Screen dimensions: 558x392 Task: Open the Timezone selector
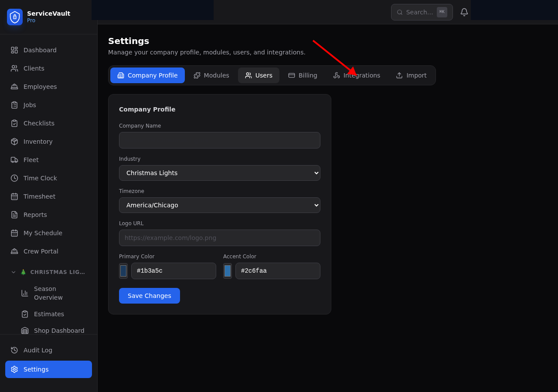[x=219, y=205]
